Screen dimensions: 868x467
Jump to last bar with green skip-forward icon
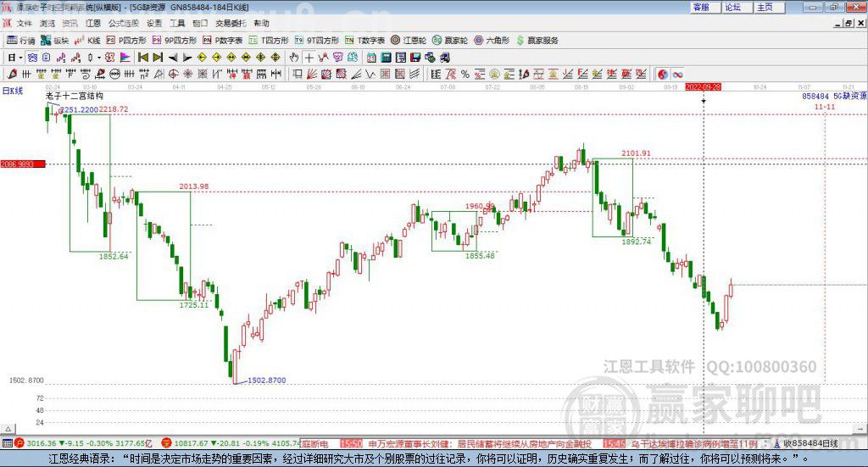click(158, 58)
